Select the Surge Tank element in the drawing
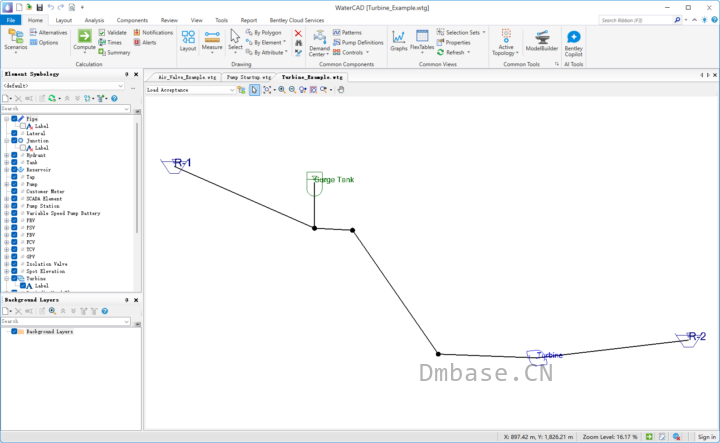Screen dimensions: 720x443 315,184
